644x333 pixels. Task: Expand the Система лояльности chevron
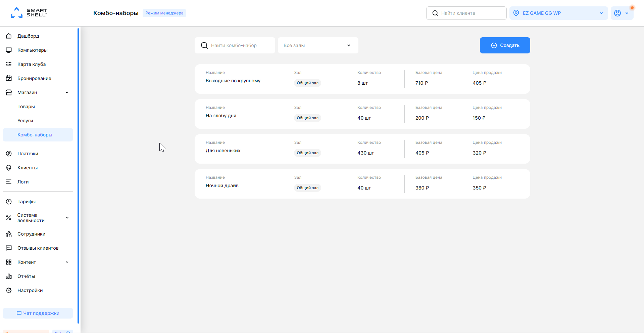(67, 218)
